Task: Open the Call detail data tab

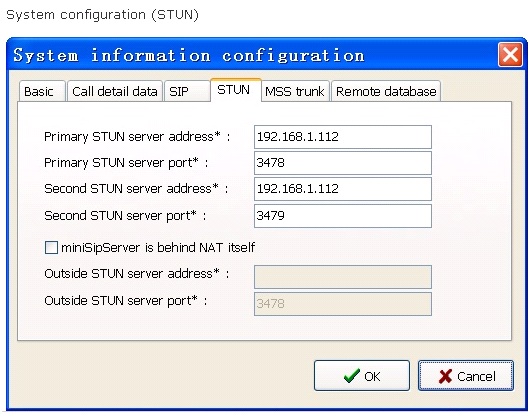Action: pyautogui.click(x=115, y=91)
